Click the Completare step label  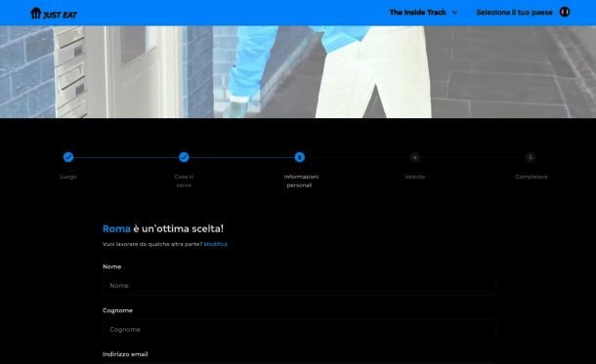click(532, 177)
